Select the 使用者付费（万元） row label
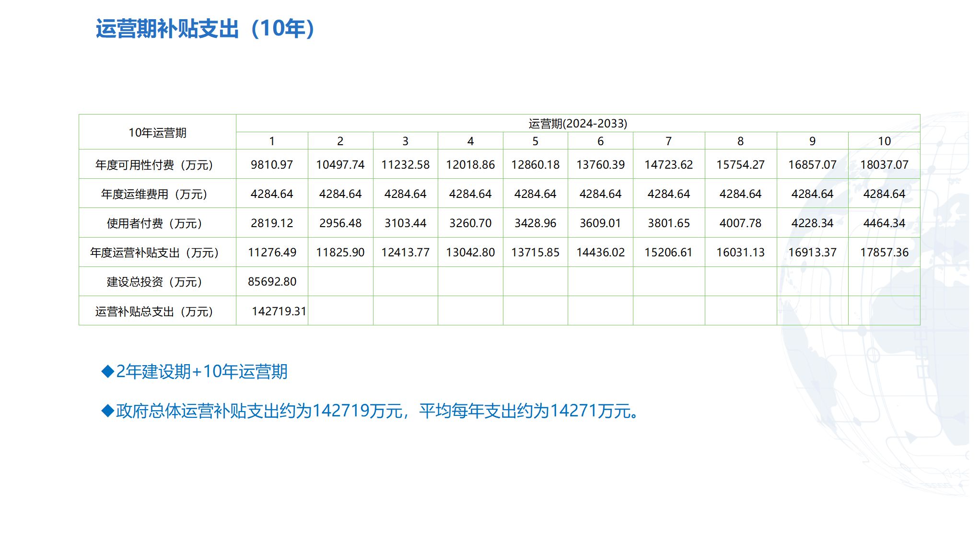The image size is (980, 552). 154,223
